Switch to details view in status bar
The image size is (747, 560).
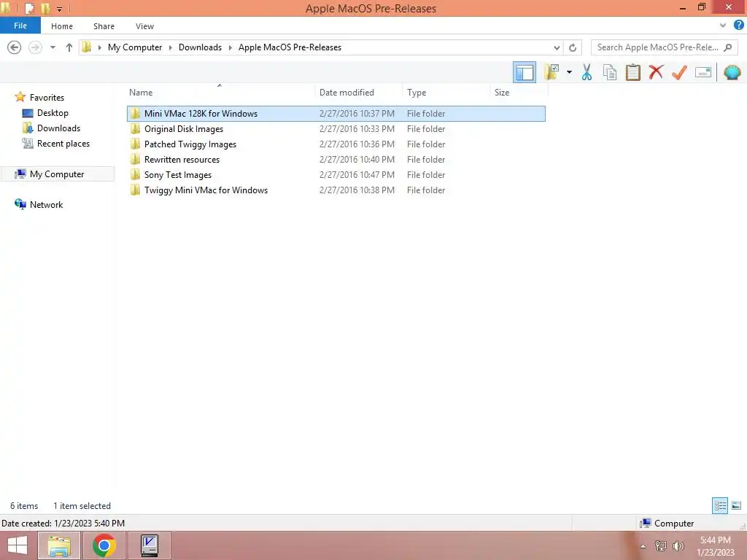click(x=720, y=506)
